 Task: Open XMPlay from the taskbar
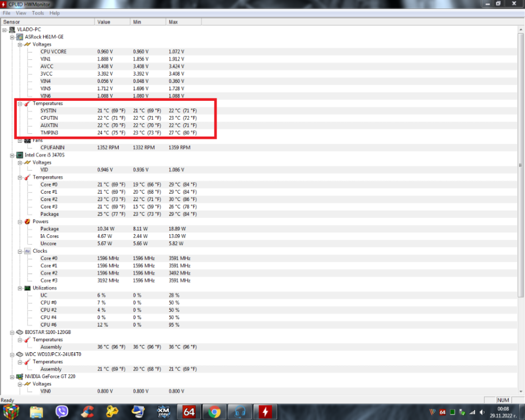[163, 412]
